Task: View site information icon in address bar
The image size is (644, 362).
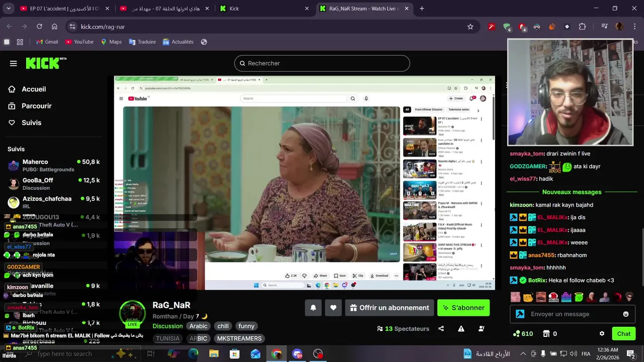Action: pos(72,27)
